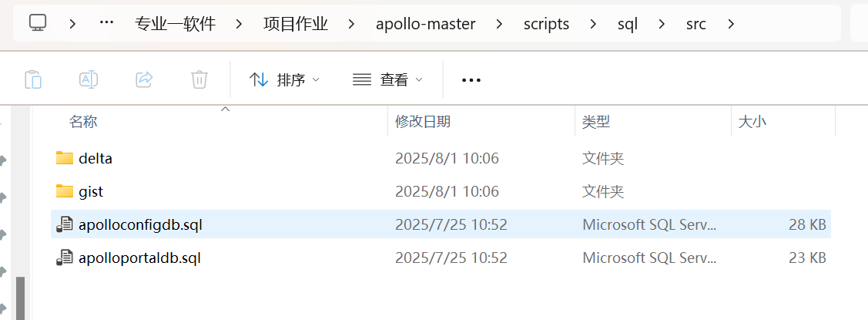Click the Delete trash icon in toolbar

click(x=199, y=79)
